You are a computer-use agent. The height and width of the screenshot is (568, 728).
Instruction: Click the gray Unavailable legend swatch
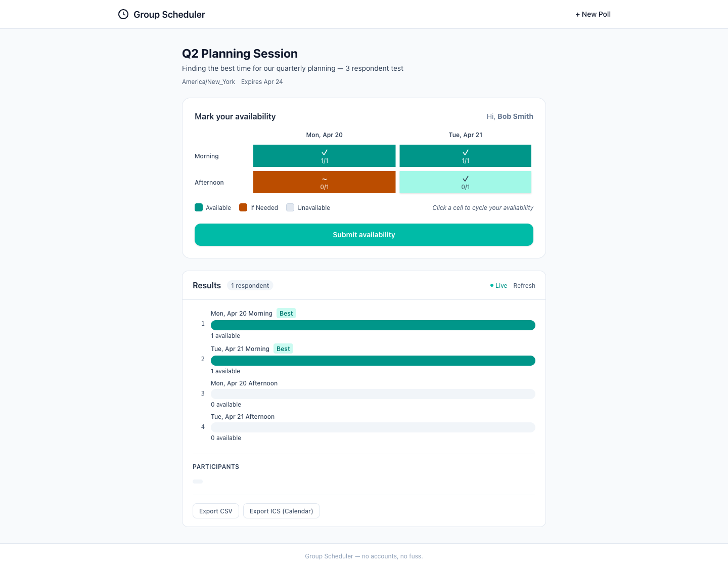pos(290,207)
